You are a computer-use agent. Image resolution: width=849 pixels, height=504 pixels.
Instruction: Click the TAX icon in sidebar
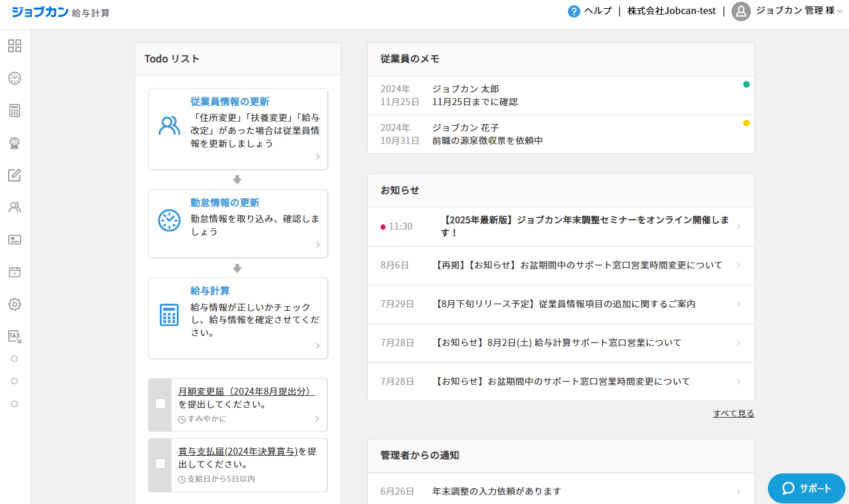pyautogui.click(x=15, y=336)
